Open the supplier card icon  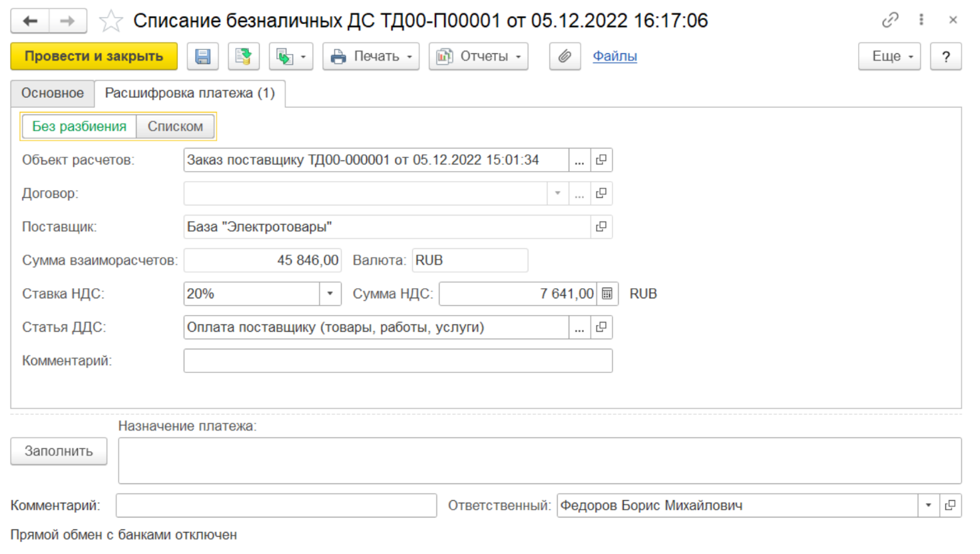click(601, 227)
